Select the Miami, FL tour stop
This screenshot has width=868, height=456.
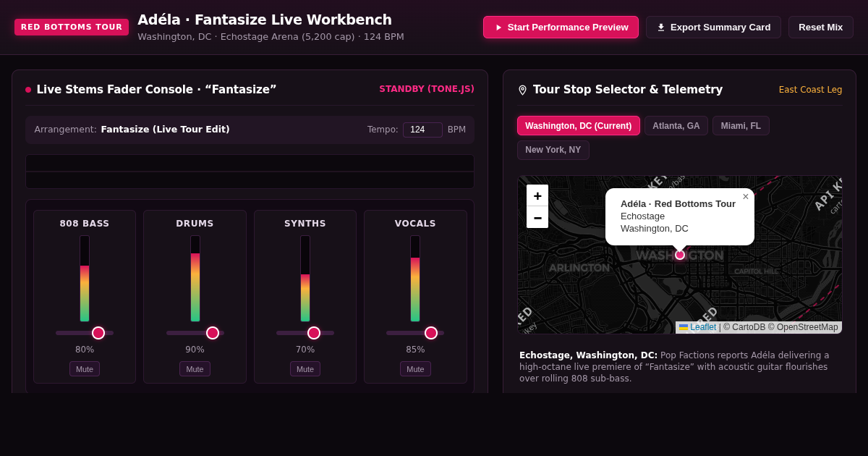741,126
